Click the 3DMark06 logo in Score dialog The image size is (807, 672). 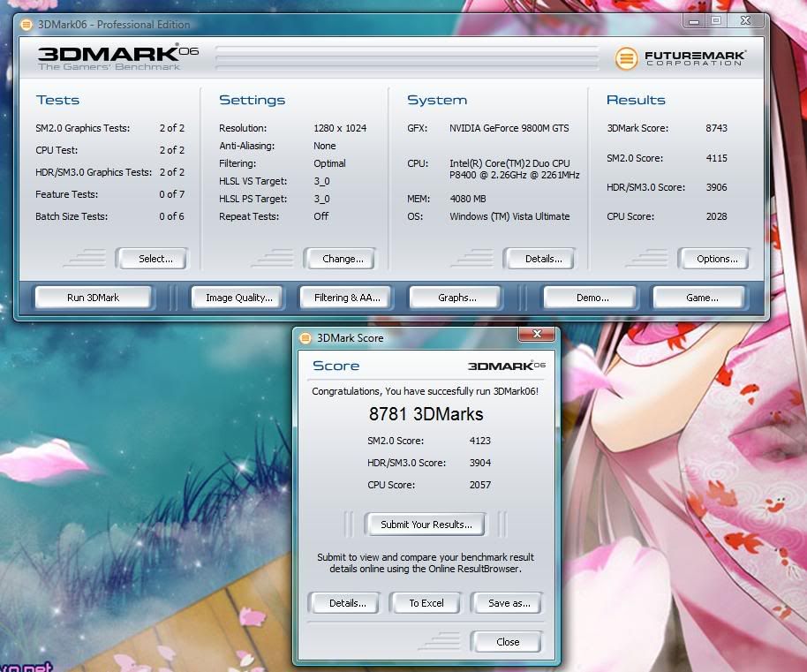(507, 366)
